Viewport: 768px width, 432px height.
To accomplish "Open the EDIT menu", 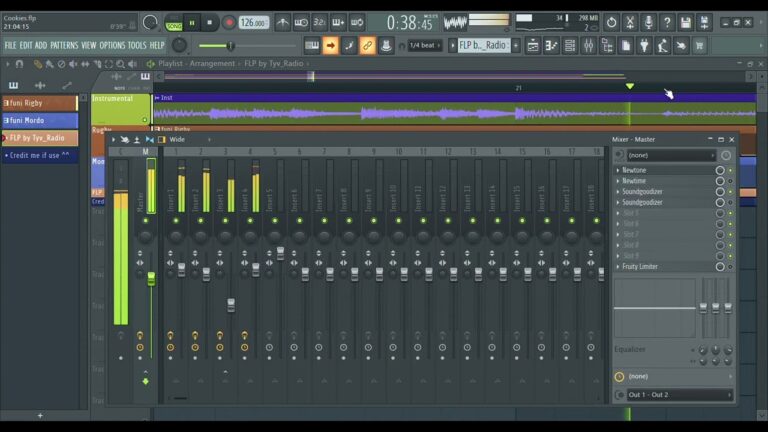I will pyautogui.click(x=25, y=46).
